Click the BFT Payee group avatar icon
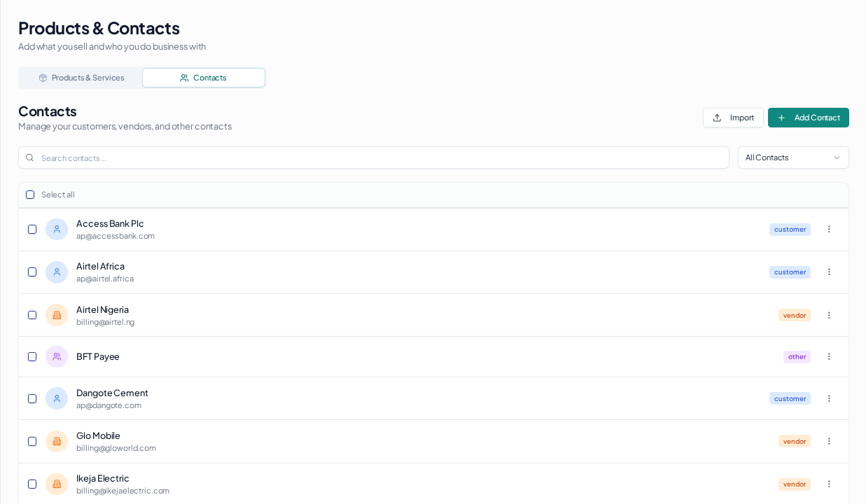The width and height of the screenshot is (866, 504). [x=57, y=357]
